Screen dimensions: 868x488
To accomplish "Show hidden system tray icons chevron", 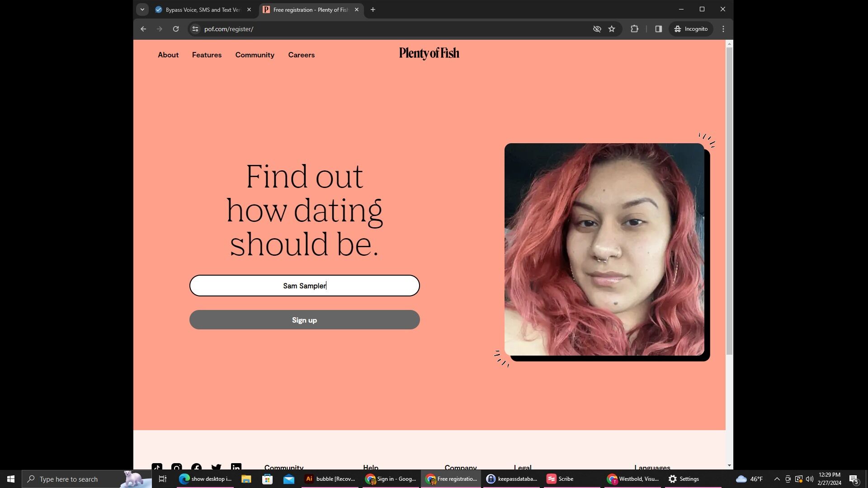I will coord(777,479).
